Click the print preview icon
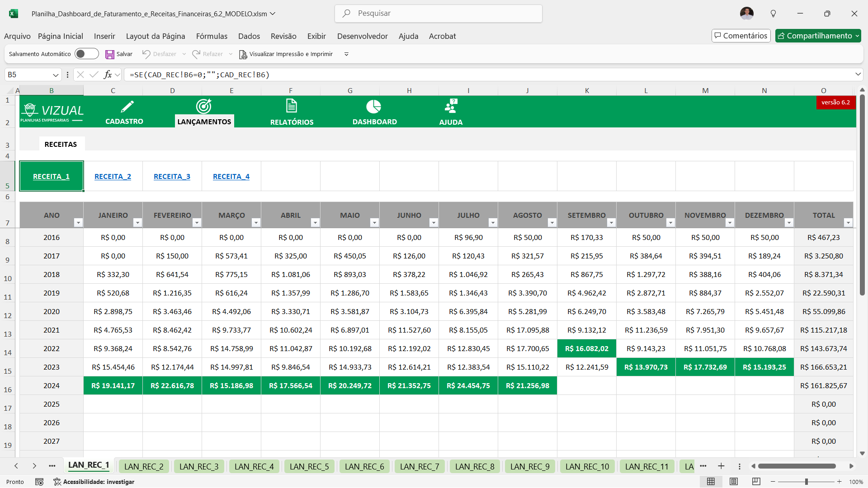 click(x=243, y=54)
